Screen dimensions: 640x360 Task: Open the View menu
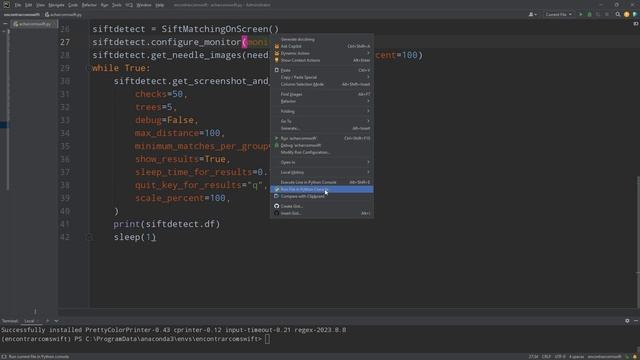click(40, 5)
